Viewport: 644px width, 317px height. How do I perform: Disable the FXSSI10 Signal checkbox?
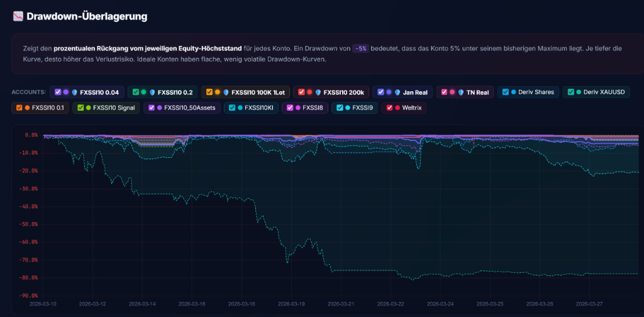tap(80, 108)
